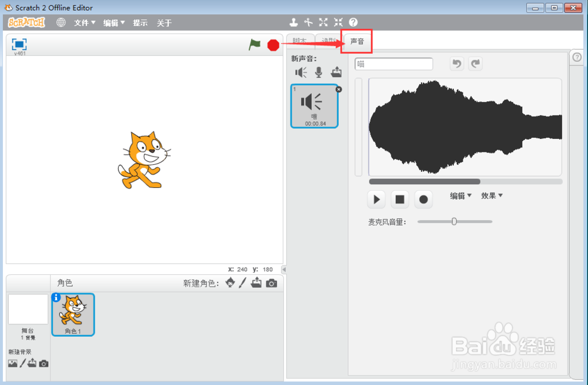The image size is (588, 385).
Task: Open the 关于 menu item
Action: point(164,23)
